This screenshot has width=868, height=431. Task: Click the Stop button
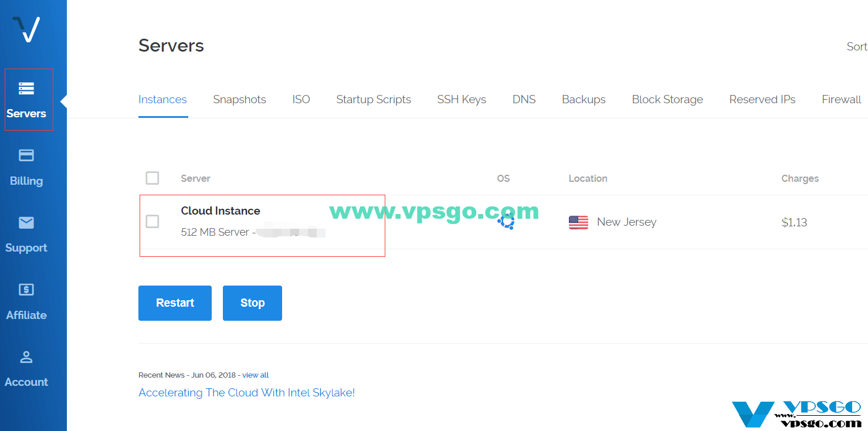252,303
